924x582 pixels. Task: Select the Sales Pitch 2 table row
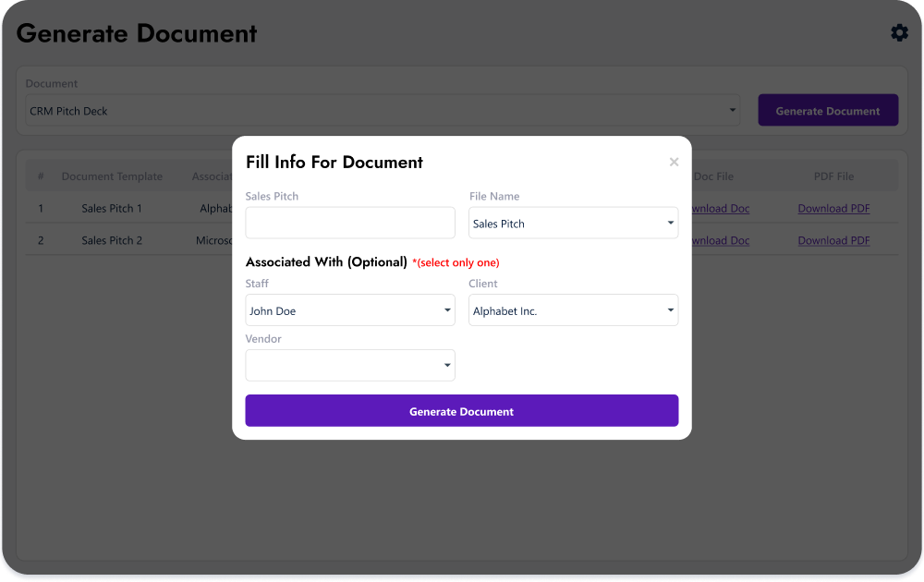111,240
